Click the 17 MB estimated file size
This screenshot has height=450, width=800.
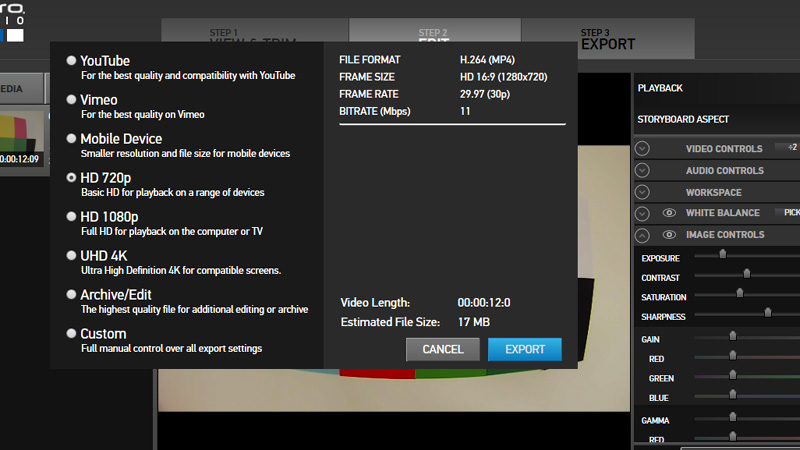(473, 322)
